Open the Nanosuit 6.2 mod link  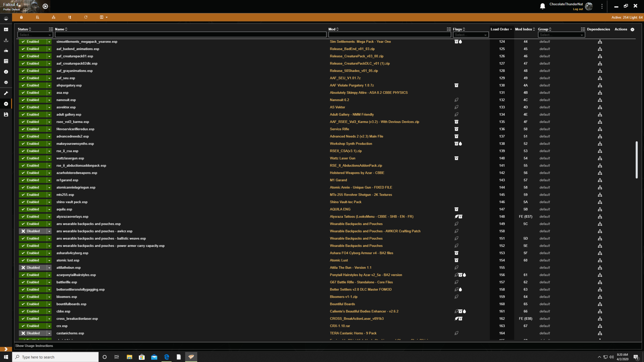click(x=339, y=100)
